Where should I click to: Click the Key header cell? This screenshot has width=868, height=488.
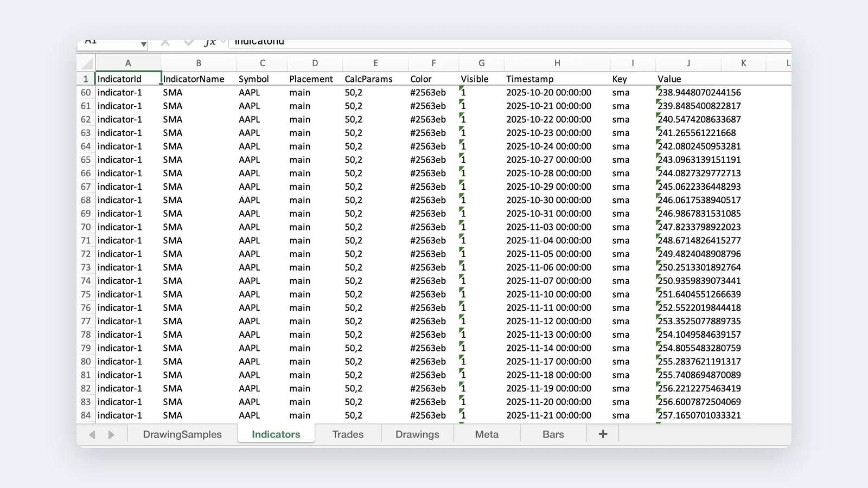(x=633, y=79)
